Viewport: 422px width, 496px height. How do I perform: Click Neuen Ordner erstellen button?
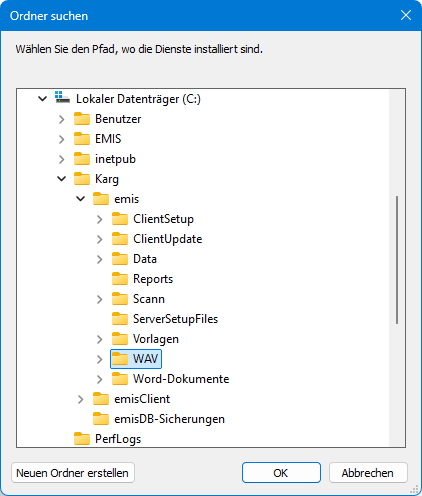(73, 473)
